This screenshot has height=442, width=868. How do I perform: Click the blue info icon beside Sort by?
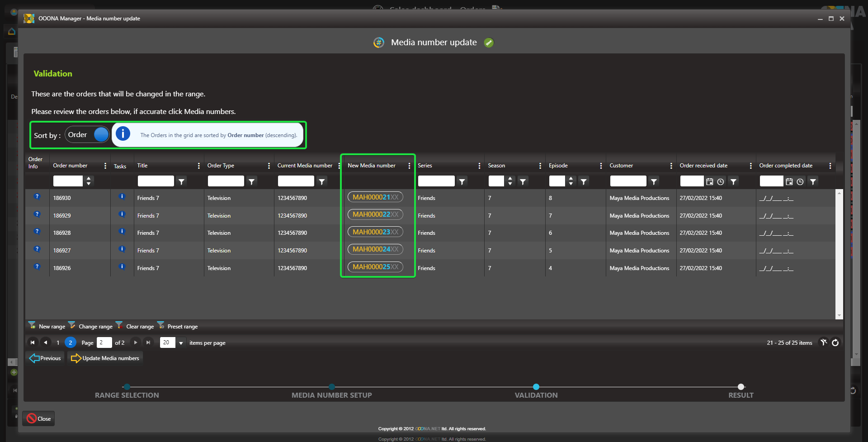click(x=123, y=134)
